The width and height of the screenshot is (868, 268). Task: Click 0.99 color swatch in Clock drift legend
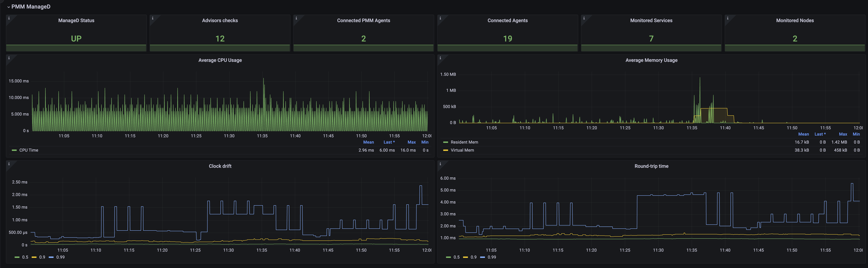click(x=51, y=257)
